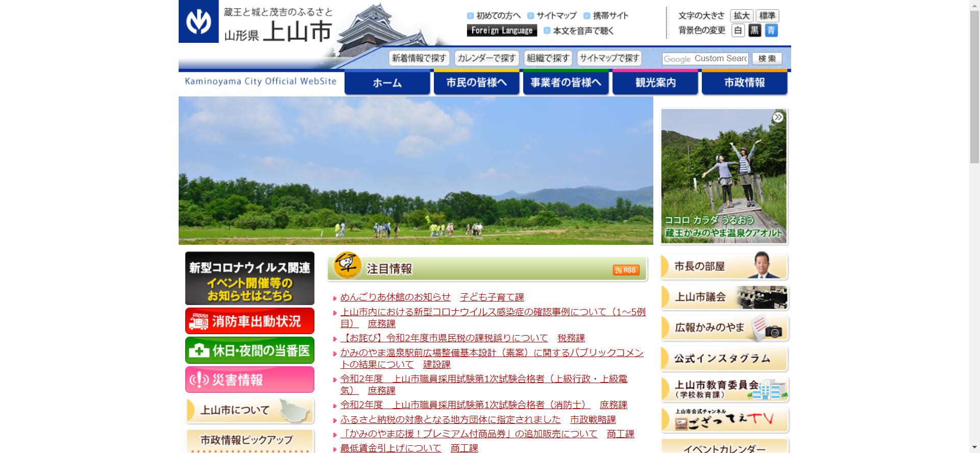Search by カレンダーで探す

coord(486,58)
